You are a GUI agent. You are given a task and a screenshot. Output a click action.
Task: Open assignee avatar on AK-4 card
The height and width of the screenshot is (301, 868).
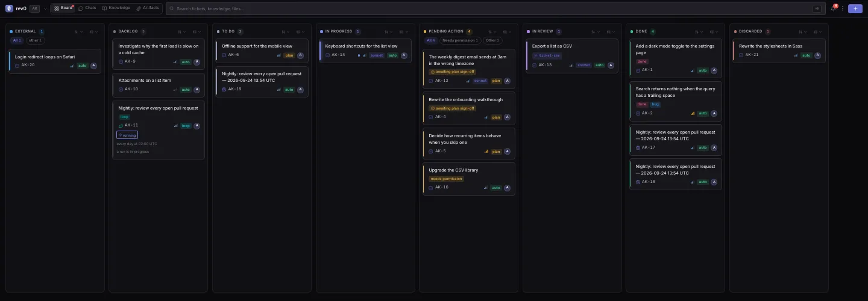coord(507,117)
